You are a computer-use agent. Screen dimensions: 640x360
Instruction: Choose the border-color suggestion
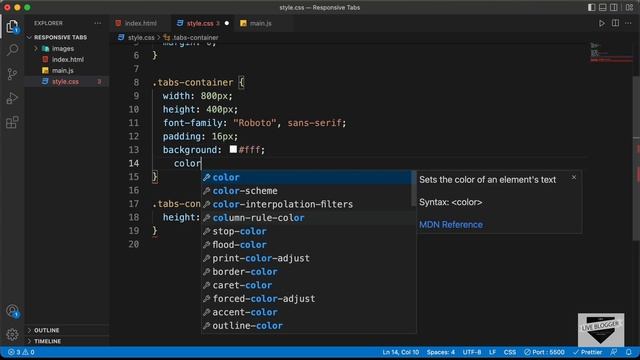pyautogui.click(x=307, y=271)
